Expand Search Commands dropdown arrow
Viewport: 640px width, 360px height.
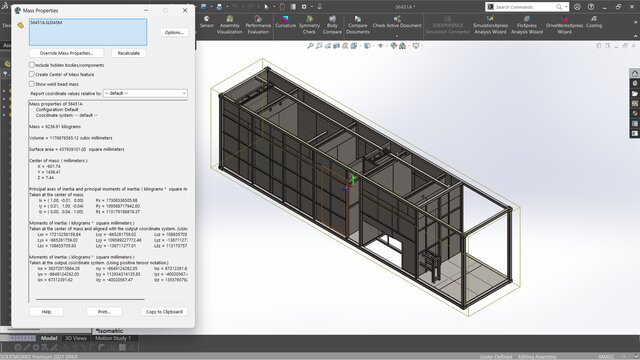point(566,7)
